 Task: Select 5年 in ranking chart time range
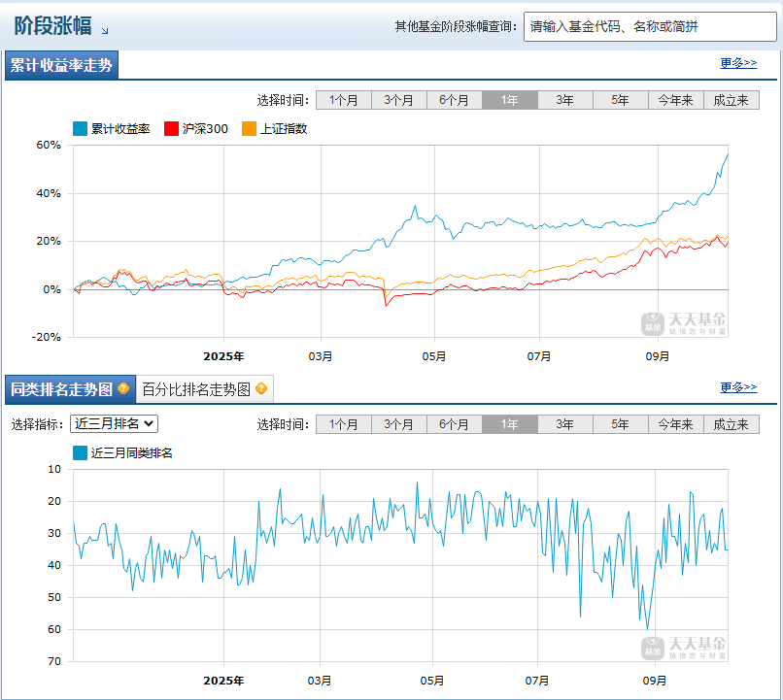point(621,424)
